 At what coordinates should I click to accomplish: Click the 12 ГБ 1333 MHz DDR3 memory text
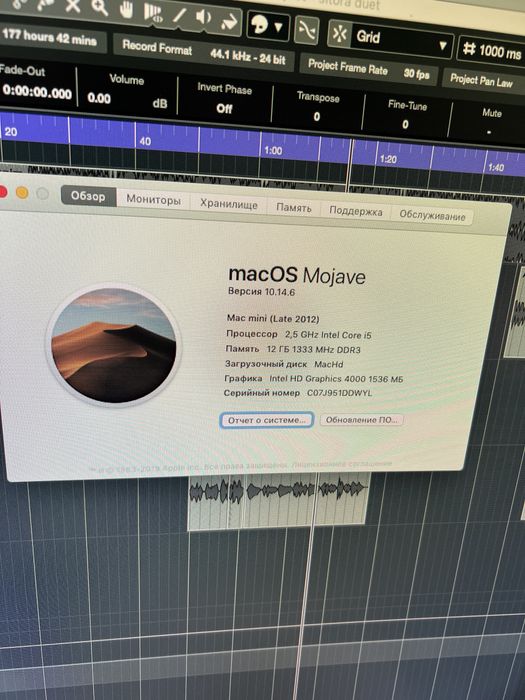313,350
